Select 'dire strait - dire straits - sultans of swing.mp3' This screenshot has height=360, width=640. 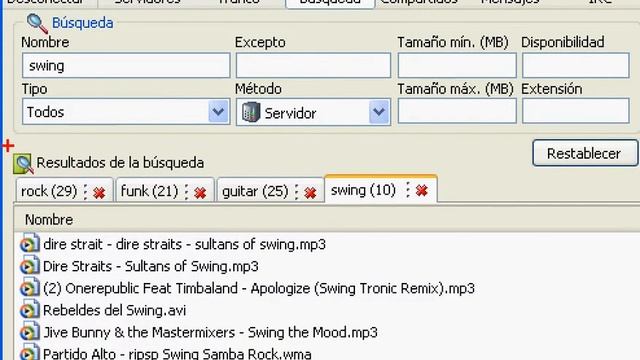(184, 244)
